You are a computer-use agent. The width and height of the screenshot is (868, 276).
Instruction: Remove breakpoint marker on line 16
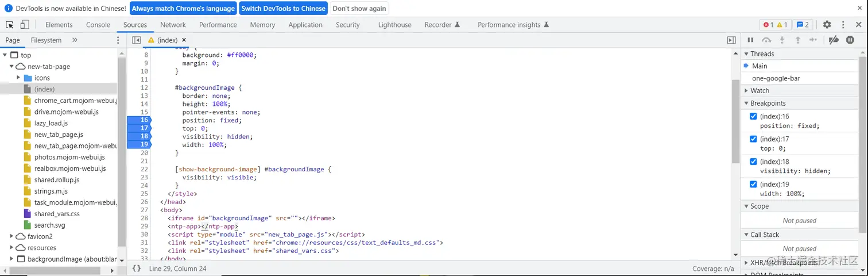pyautogui.click(x=139, y=120)
